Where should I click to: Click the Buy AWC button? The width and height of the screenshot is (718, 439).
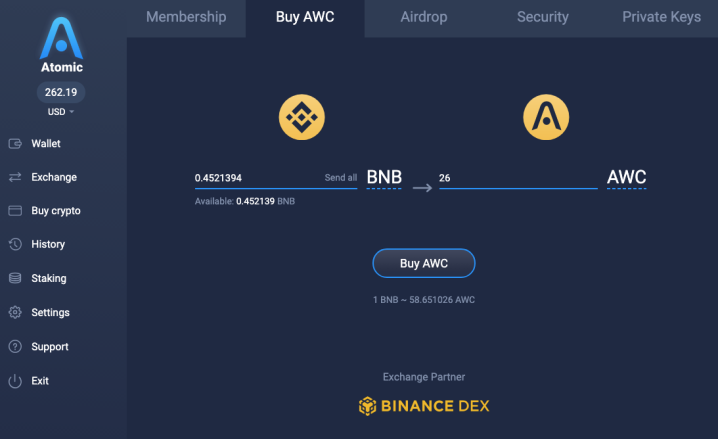pyautogui.click(x=424, y=263)
